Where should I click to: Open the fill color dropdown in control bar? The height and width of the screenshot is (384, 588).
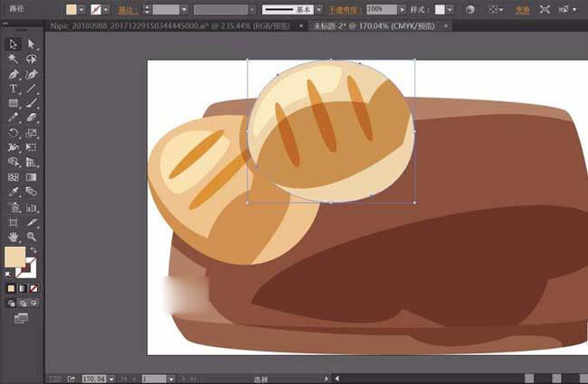coord(83,9)
